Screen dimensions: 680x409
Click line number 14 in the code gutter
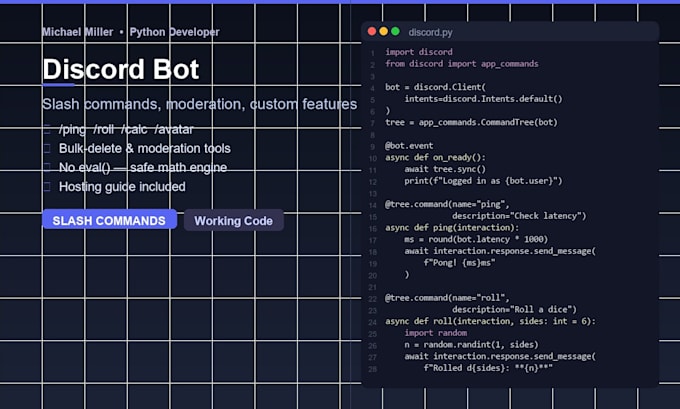point(373,205)
